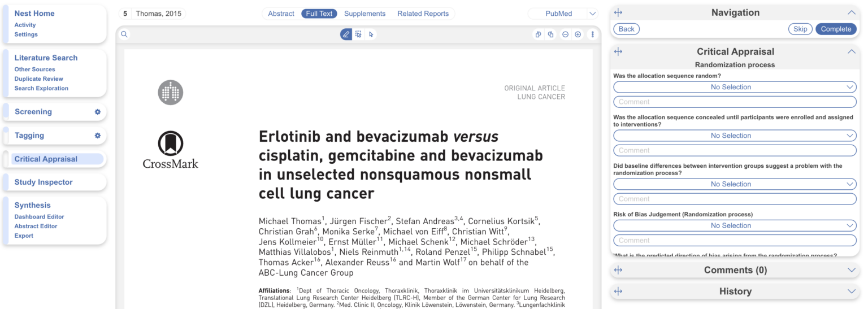
Task: Open the PubMed source dropdown
Action: click(x=563, y=14)
